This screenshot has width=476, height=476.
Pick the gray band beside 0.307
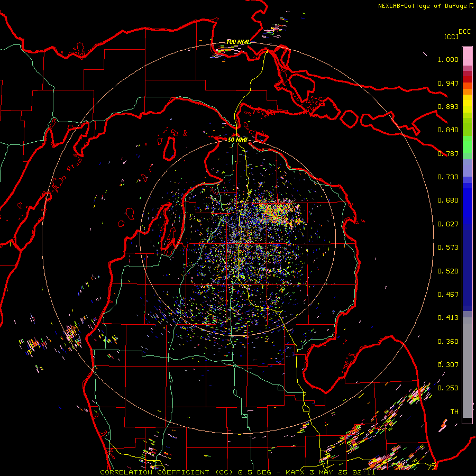point(467,368)
